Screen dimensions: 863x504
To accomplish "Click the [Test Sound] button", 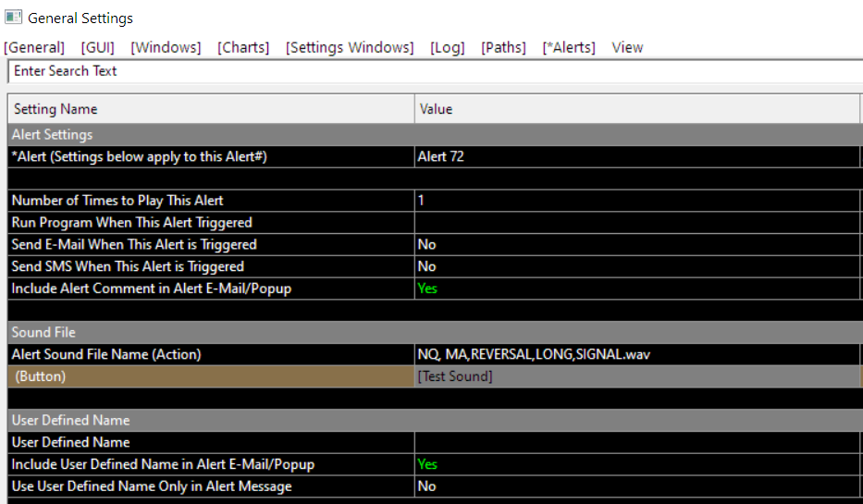I will [636, 376].
